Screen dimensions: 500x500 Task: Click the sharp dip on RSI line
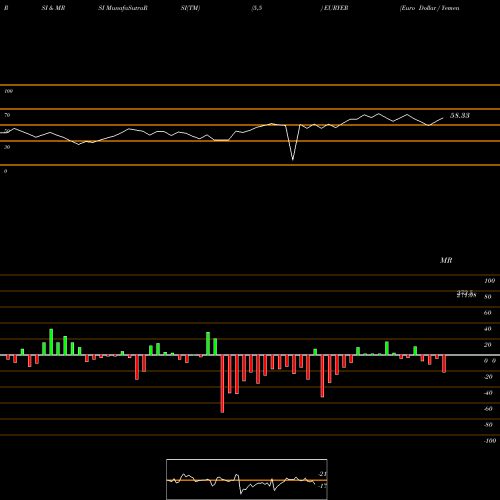coord(293,159)
